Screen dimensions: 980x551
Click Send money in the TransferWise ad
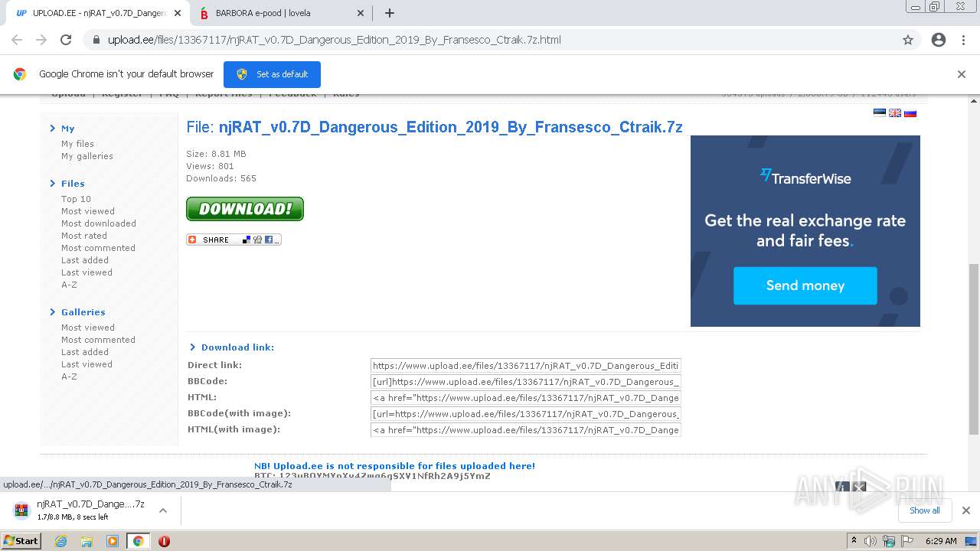[x=805, y=285]
